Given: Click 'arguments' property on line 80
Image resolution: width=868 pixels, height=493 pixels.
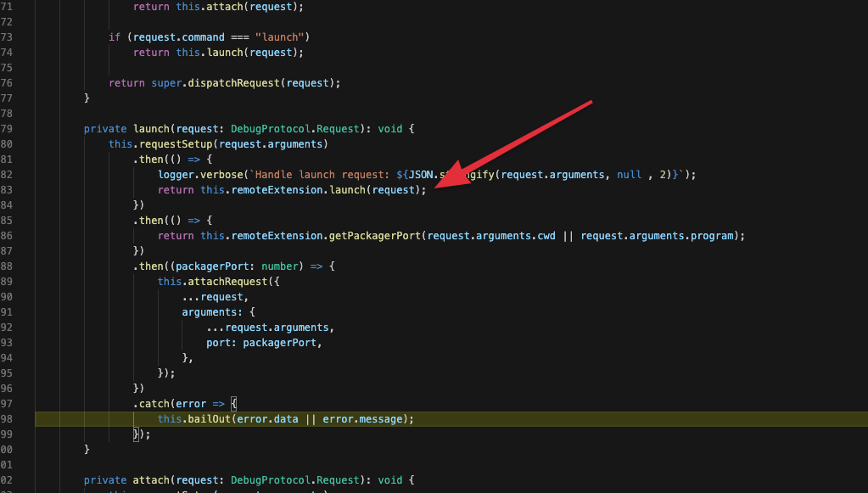Looking at the screenshot, I should 295,144.
